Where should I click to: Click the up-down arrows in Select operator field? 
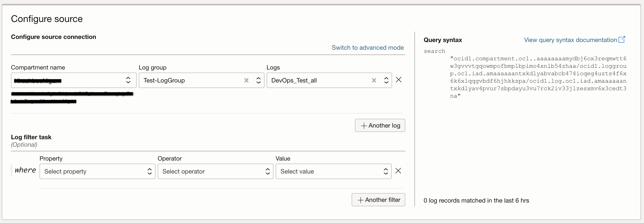(268, 172)
